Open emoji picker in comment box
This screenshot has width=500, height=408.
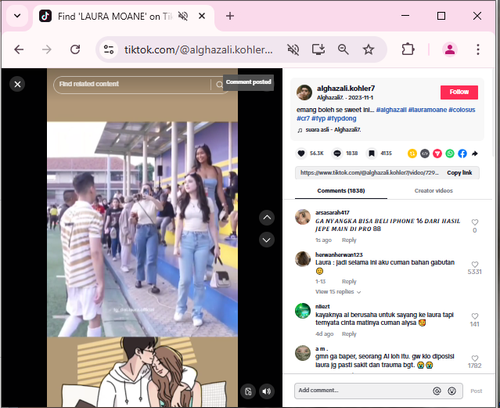pos(452,391)
